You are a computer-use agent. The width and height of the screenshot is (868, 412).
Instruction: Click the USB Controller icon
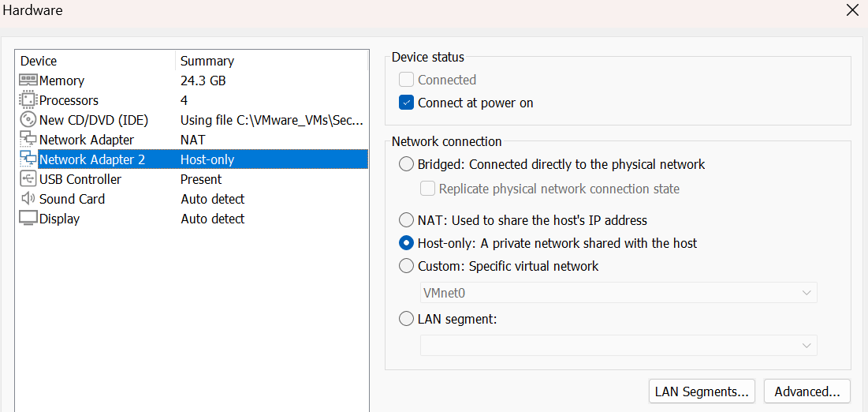pos(28,179)
